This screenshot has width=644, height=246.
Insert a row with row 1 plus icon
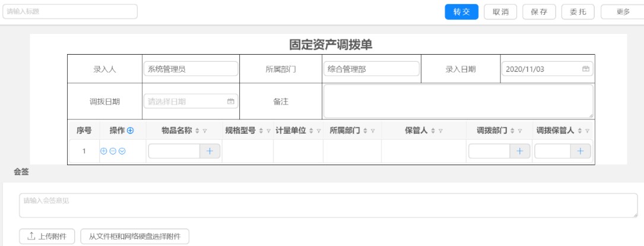tap(103, 151)
